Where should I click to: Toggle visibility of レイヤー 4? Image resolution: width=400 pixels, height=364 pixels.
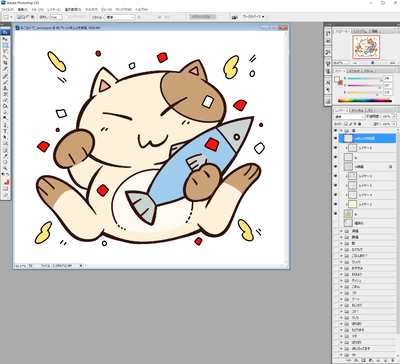(x=336, y=195)
